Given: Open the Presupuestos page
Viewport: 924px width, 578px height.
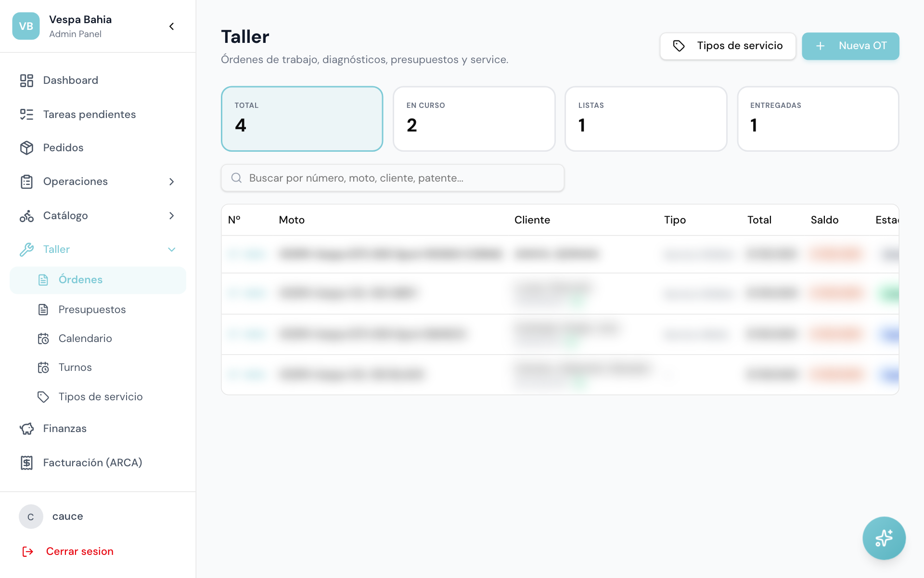Looking at the screenshot, I should pos(98,310).
